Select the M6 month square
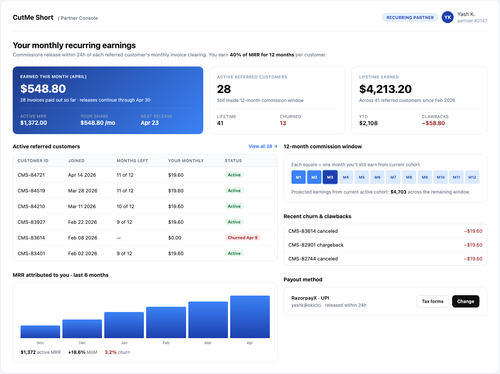This screenshot has height=374, width=500. [377, 177]
